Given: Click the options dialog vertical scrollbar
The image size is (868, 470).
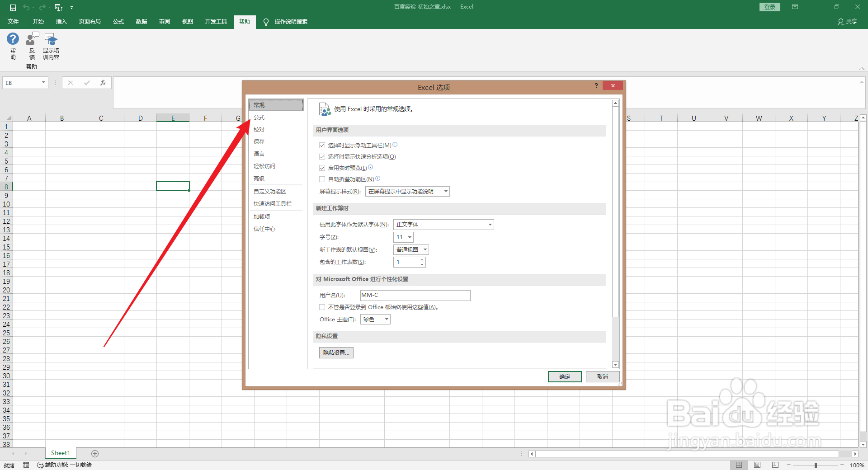Looking at the screenshot, I should (x=615, y=211).
